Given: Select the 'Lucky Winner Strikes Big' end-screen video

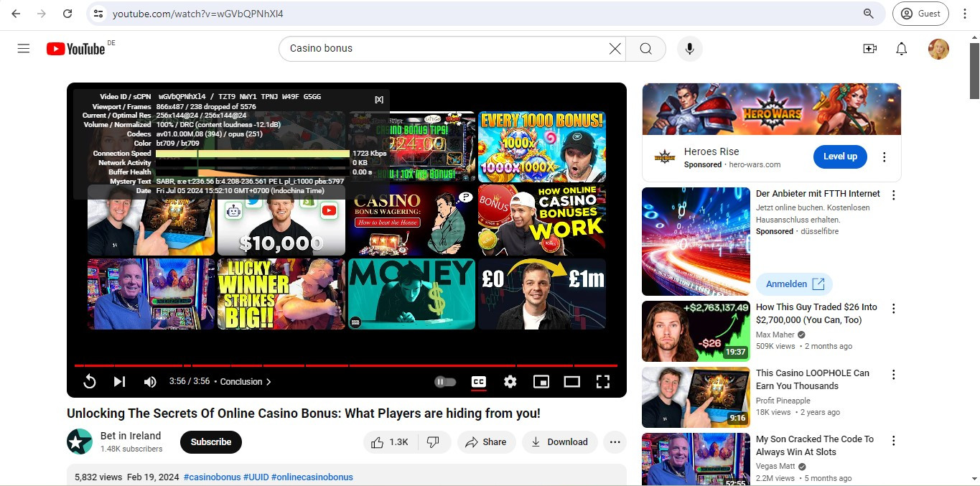Looking at the screenshot, I should 281,294.
